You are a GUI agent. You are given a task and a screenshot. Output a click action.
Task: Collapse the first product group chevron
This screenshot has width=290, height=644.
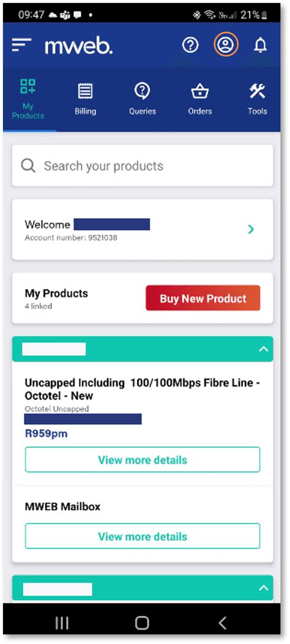(x=263, y=349)
